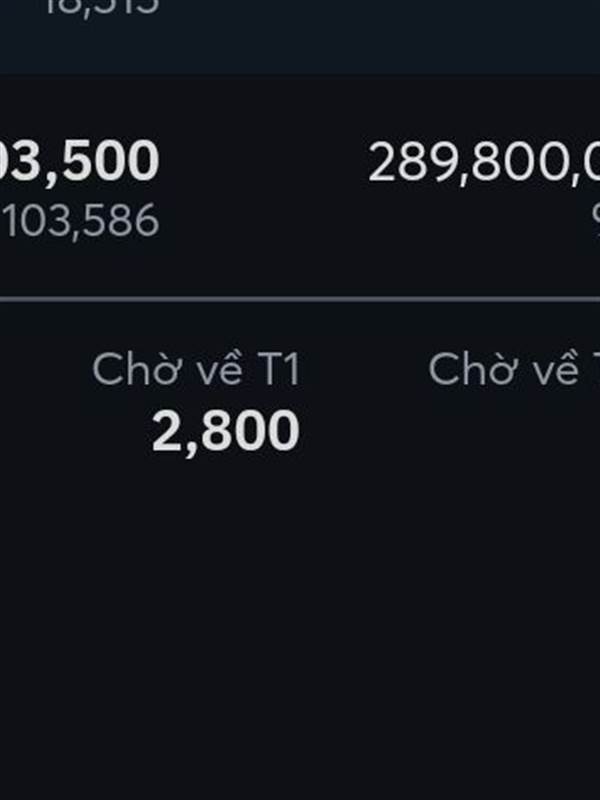The image size is (600, 800).
Task: Open the Chờ về T1 column header
Action: [196, 370]
